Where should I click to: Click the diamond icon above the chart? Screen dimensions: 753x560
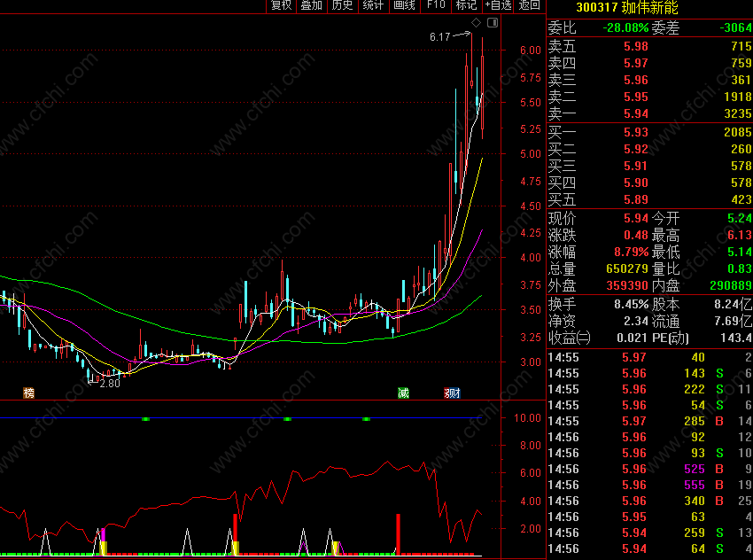point(476,22)
